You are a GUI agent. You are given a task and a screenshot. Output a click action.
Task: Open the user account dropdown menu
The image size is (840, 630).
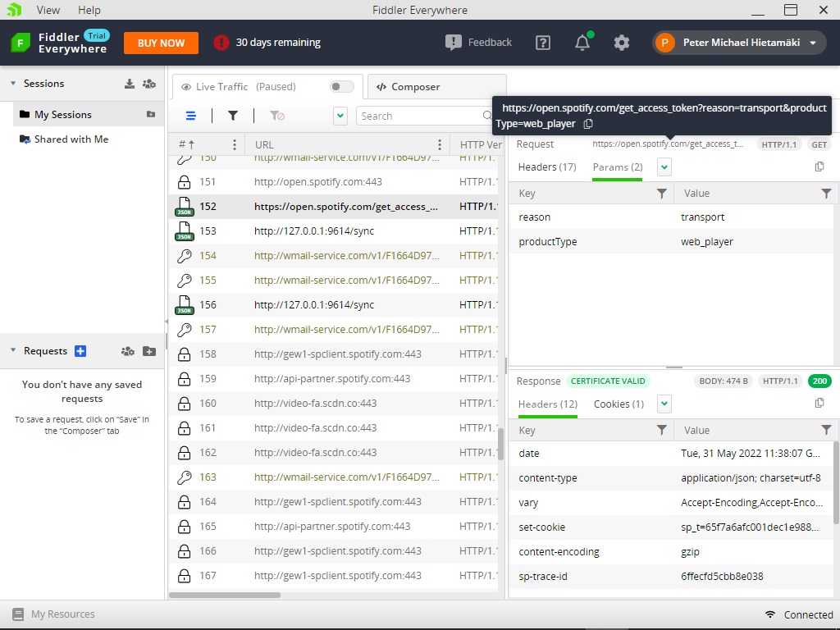[813, 43]
